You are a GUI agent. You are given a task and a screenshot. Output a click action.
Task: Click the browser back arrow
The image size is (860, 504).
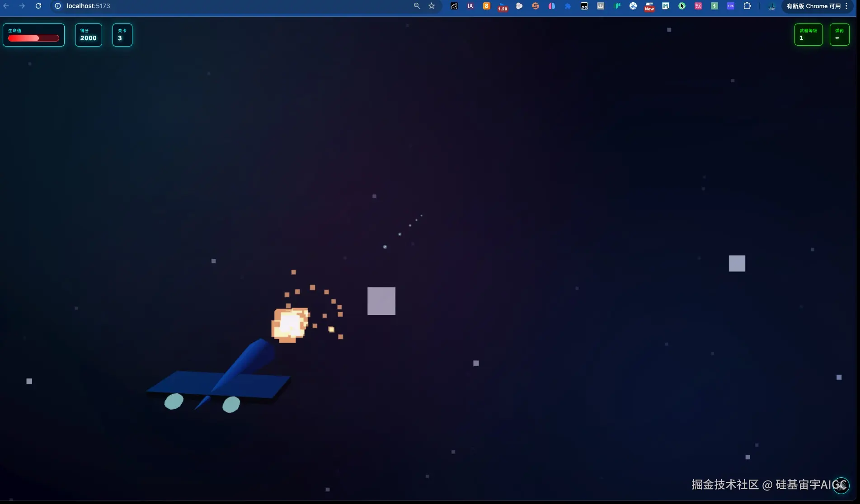(x=6, y=6)
